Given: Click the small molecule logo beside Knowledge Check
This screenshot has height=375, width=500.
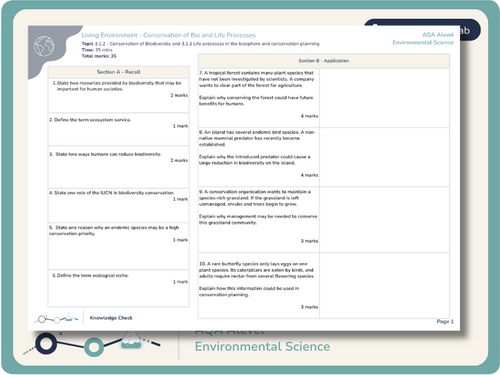Looking at the screenshot, I should (56, 318).
